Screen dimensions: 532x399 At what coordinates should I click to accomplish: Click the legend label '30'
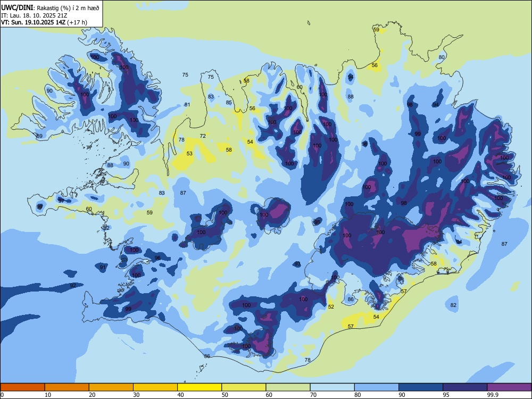point(136,395)
